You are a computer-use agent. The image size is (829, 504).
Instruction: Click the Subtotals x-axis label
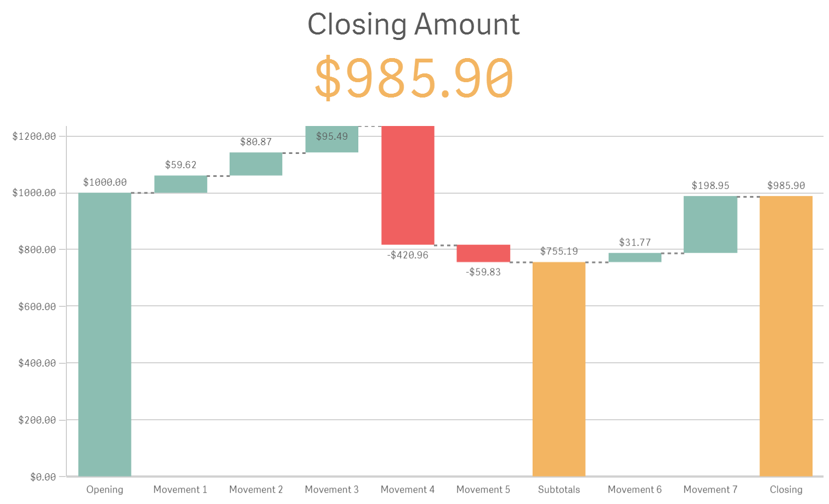[x=559, y=489]
